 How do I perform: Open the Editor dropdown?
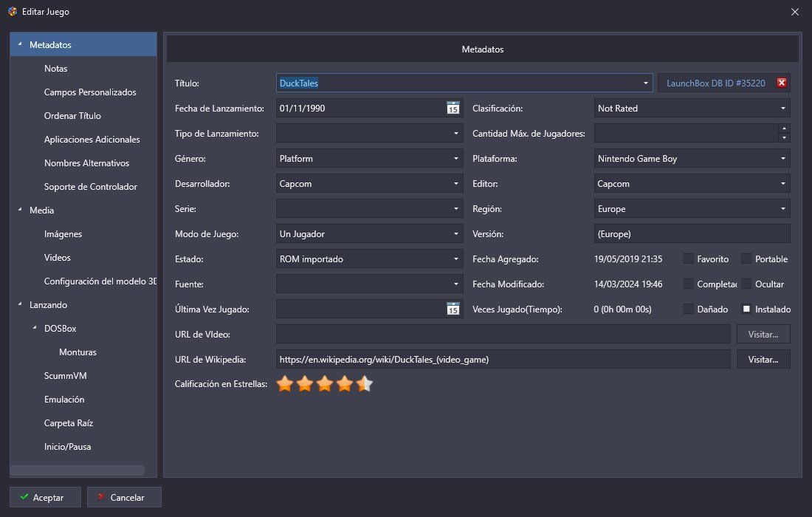pos(783,184)
